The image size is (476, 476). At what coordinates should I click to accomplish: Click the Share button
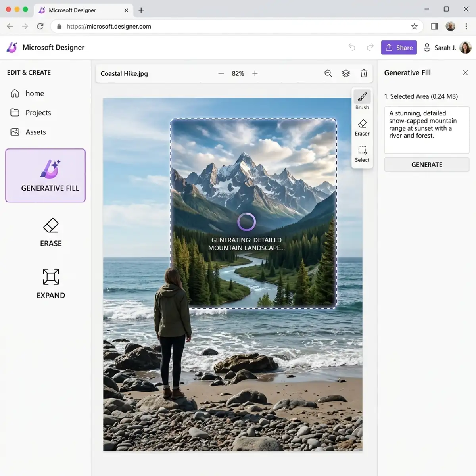click(399, 48)
